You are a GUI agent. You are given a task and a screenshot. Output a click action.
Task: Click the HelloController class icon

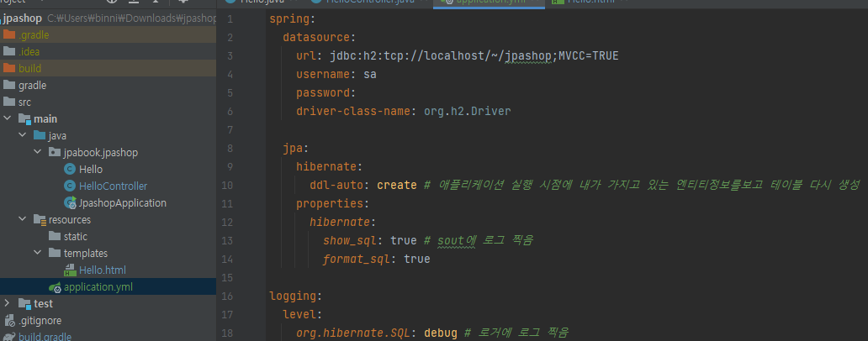click(x=71, y=186)
